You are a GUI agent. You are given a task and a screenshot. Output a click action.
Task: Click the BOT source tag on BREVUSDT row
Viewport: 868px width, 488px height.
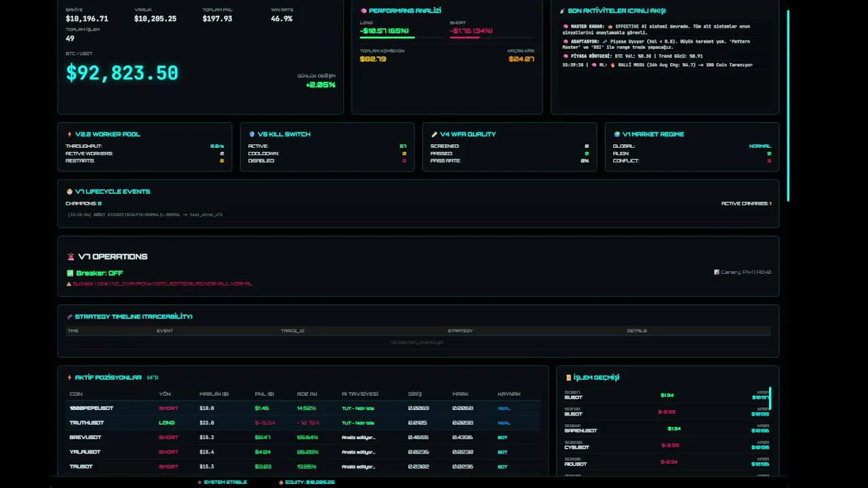point(502,437)
